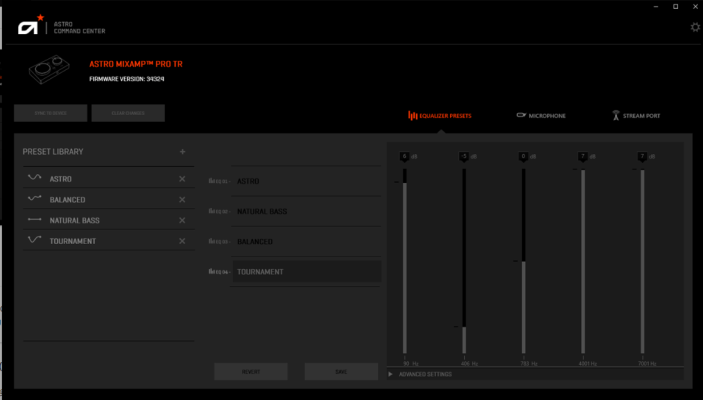Click the 4001 Hz frequency label

click(588, 364)
